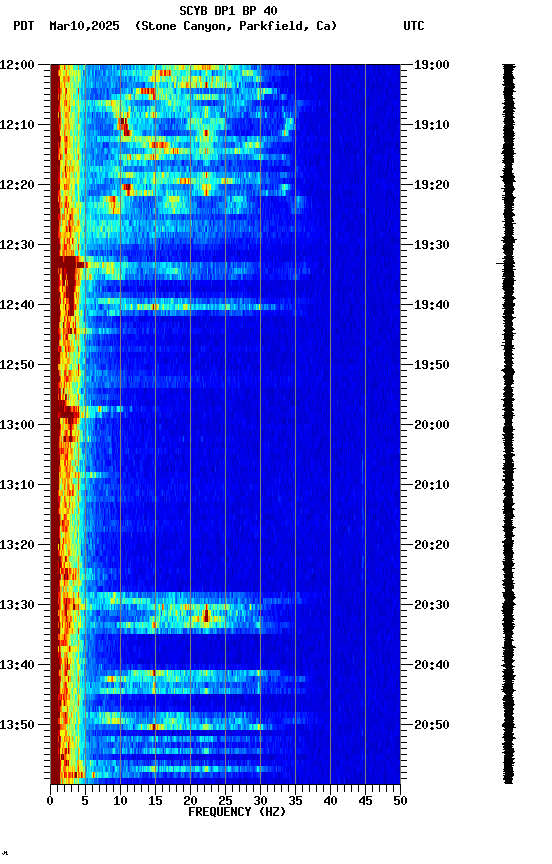Click the spectrogram heatmap plot
This screenshot has height=864, width=552.
(225, 424)
